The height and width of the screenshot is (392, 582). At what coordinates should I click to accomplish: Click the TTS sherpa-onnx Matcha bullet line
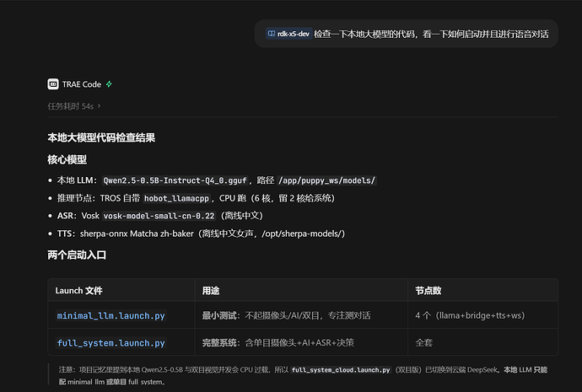click(201, 234)
